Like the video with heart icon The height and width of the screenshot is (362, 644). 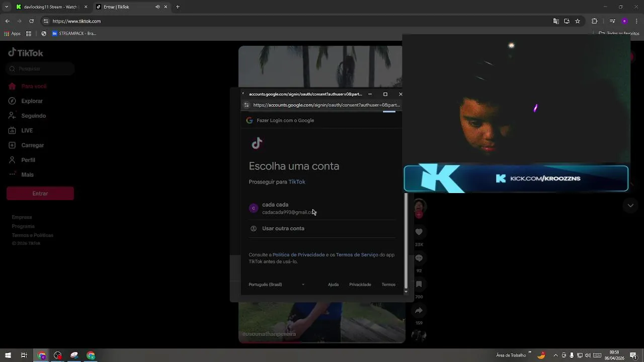pyautogui.click(x=419, y=232)
